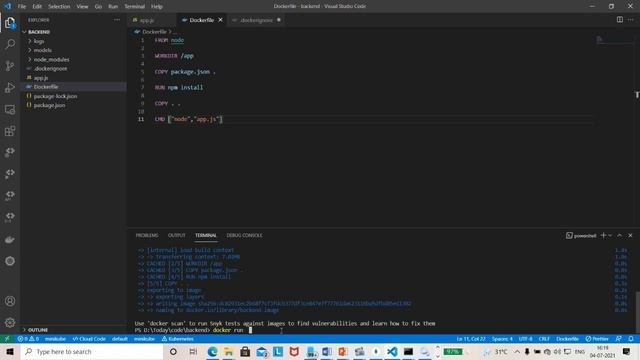This screenshot has height=360, width=640.
Task: Click the 'default' namespace status item
Action: [120, 339]
